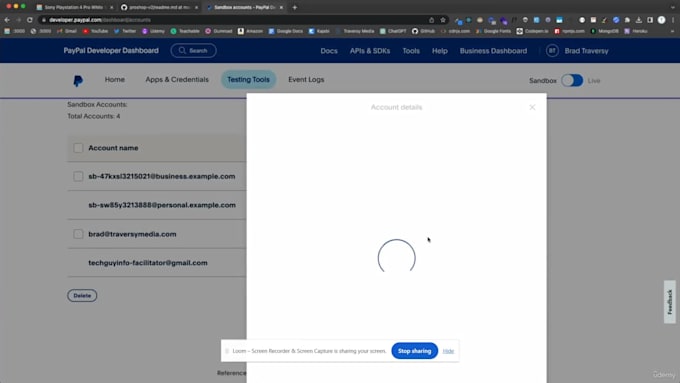Screen dimensions: 680x383
Task: Open Chrome extensions puzzle icon
Action: (627, 20)
